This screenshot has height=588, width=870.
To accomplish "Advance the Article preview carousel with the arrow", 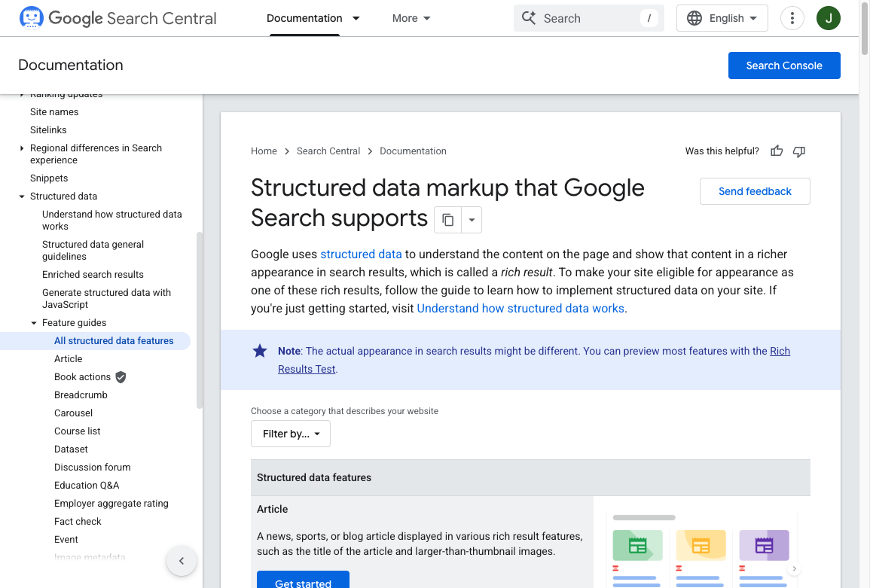I will click(x=794, y=568).
